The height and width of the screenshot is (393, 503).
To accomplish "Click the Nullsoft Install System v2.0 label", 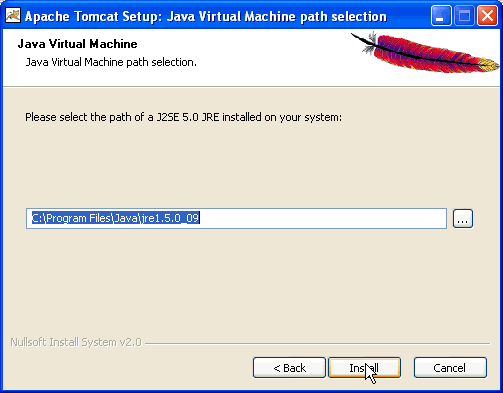I will tap(76, 342).
